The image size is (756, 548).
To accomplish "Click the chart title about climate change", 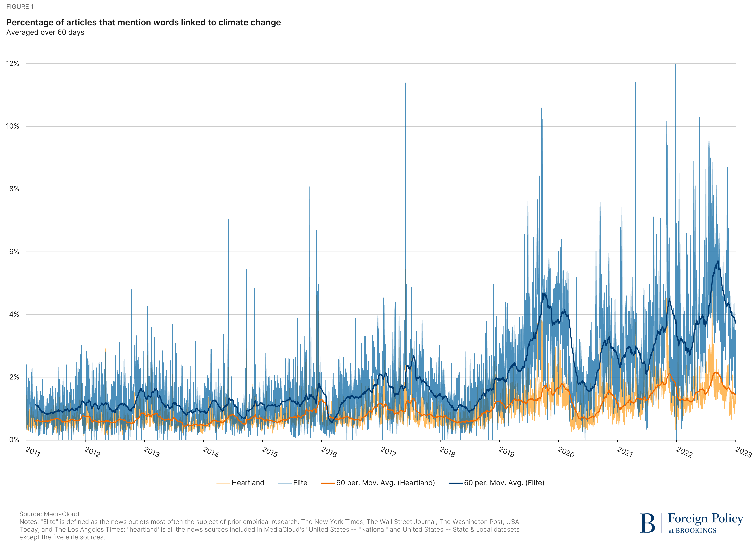I will coord(144,22).
